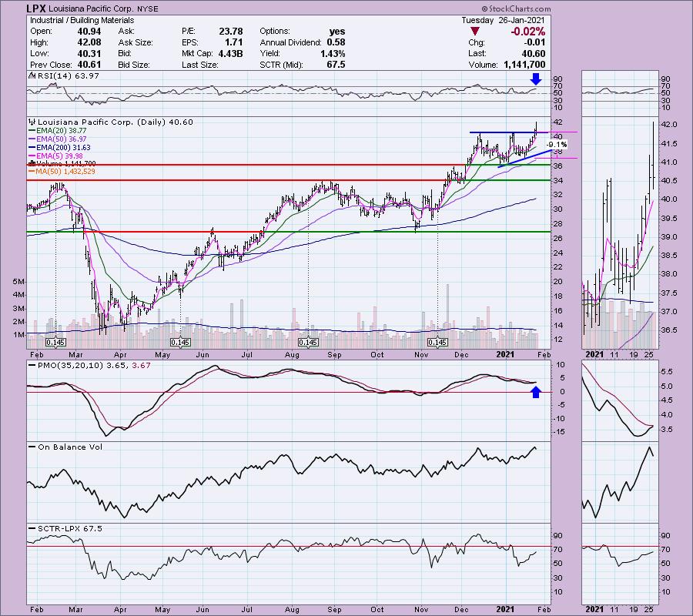Click the small chart icon beside RSI(14)
693x616 pixels.
pyautogui.click(x=32, y=75)
